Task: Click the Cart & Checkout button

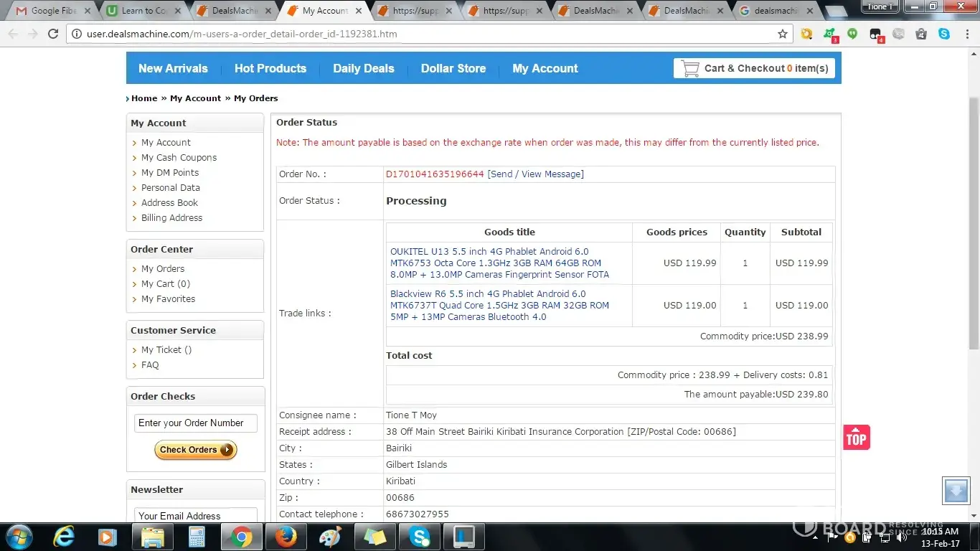Action: click(754, 68)
